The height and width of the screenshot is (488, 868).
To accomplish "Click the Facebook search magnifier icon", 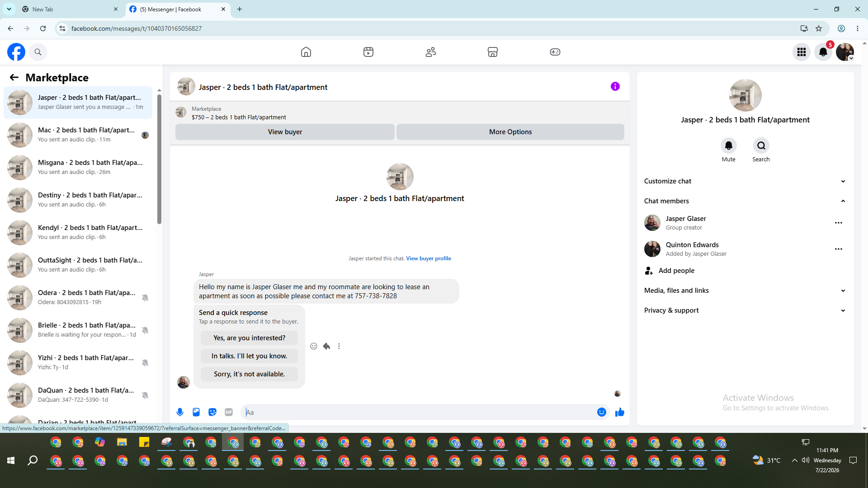I will [38, 52].
